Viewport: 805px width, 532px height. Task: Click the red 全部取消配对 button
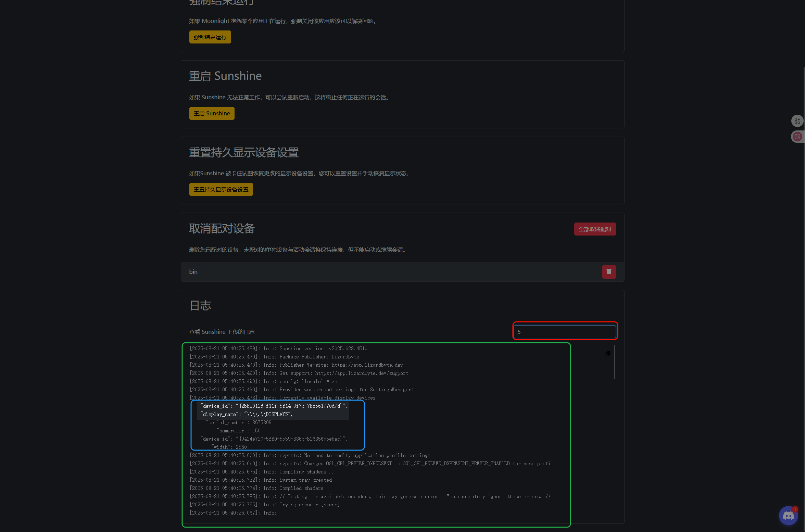click(x=594, y=229)
